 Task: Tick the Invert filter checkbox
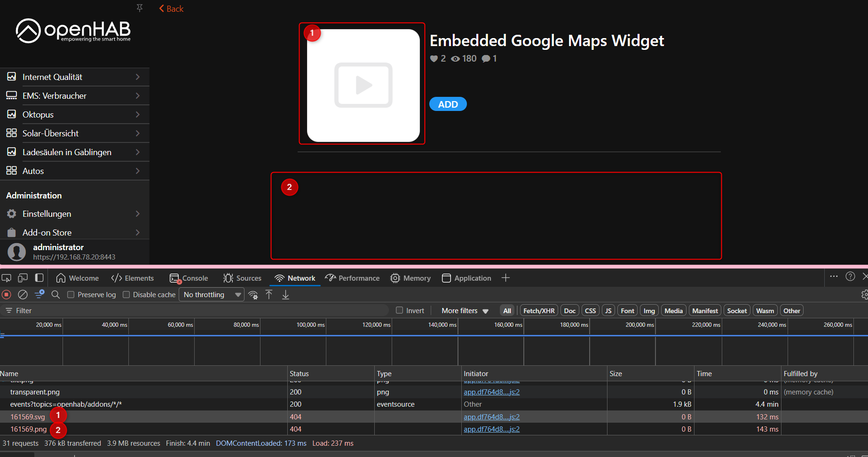tap(400, 310)
